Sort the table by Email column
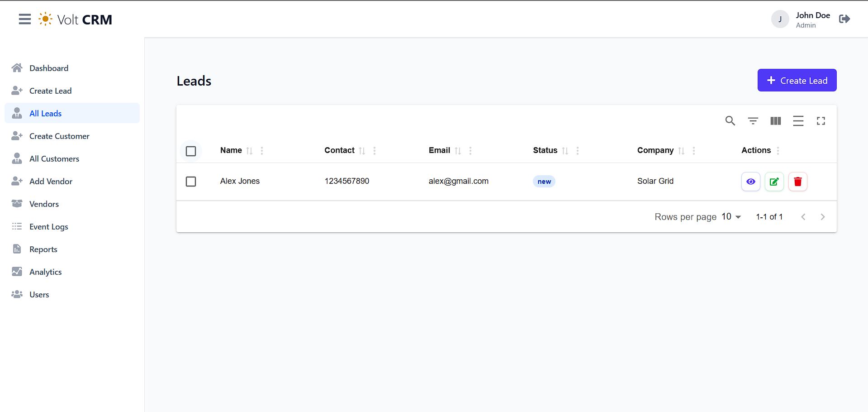Viewport: 868px width, 412px height. pos(458,151)
